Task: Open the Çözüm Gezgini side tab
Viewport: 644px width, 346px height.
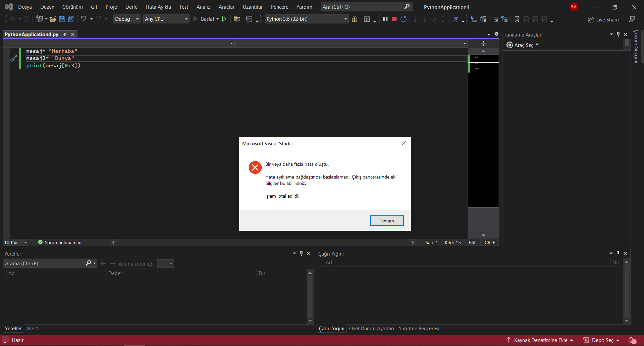Action: pos(636,46)
